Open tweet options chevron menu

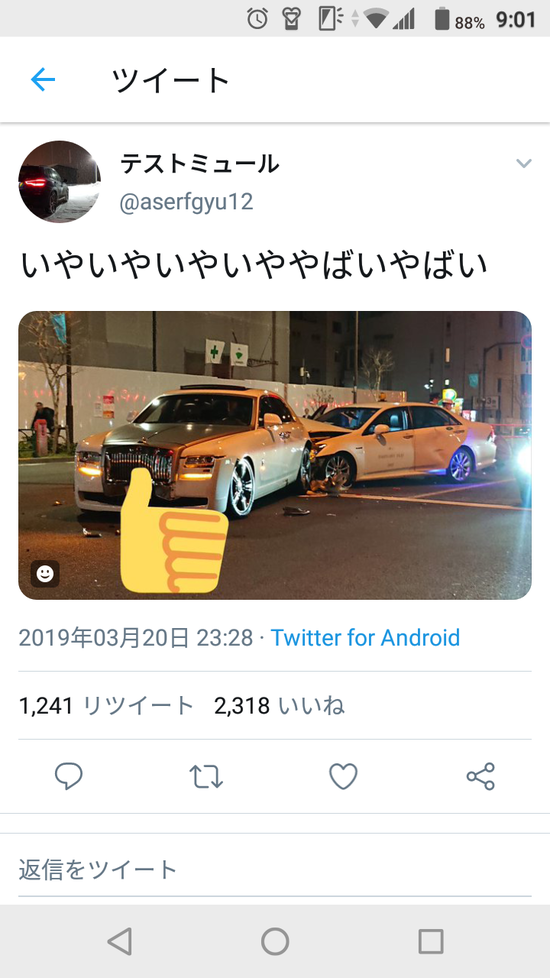524,163
